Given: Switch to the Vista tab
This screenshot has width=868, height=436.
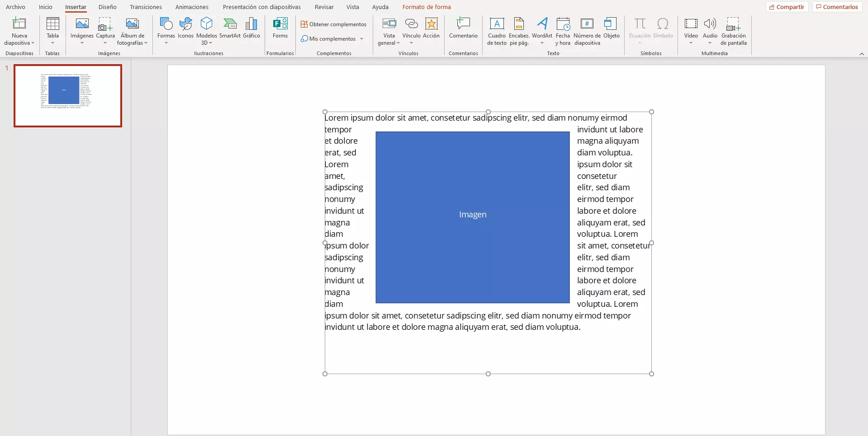Looking at the screenshot, I should pos(352,7).
